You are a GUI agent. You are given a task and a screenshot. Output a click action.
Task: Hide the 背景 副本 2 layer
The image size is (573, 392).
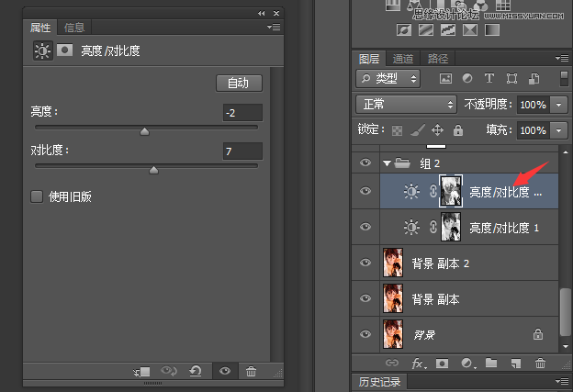pyautogui.click(x=365, y=263)
